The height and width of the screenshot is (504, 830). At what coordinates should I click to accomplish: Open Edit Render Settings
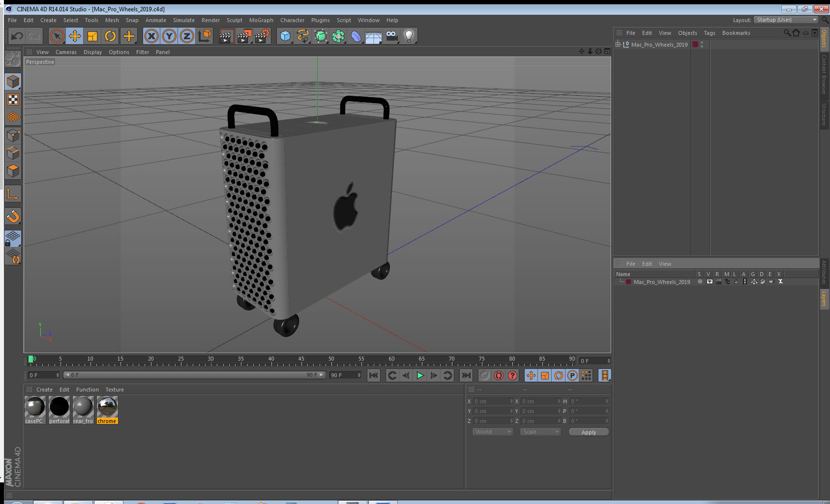tap(262, 36)
